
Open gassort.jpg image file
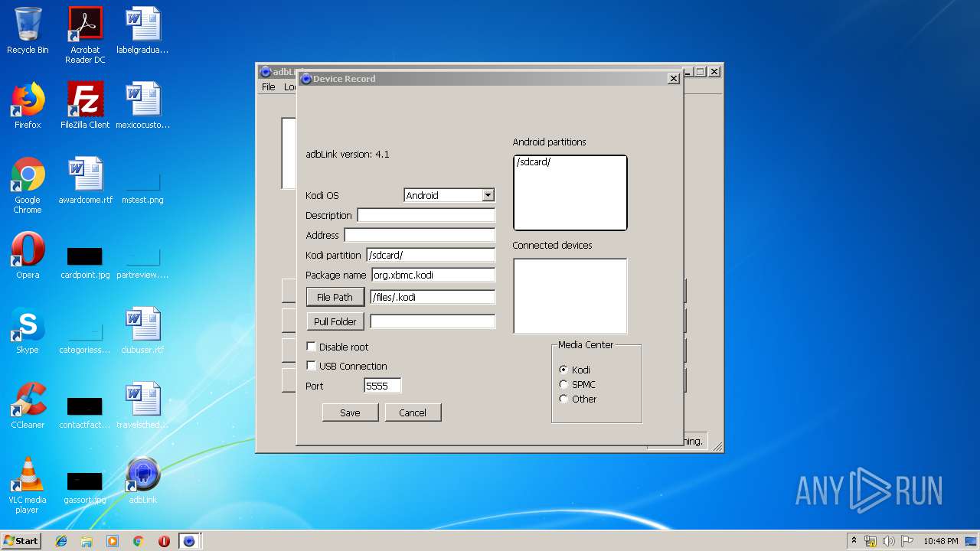(x=85, y=487)
